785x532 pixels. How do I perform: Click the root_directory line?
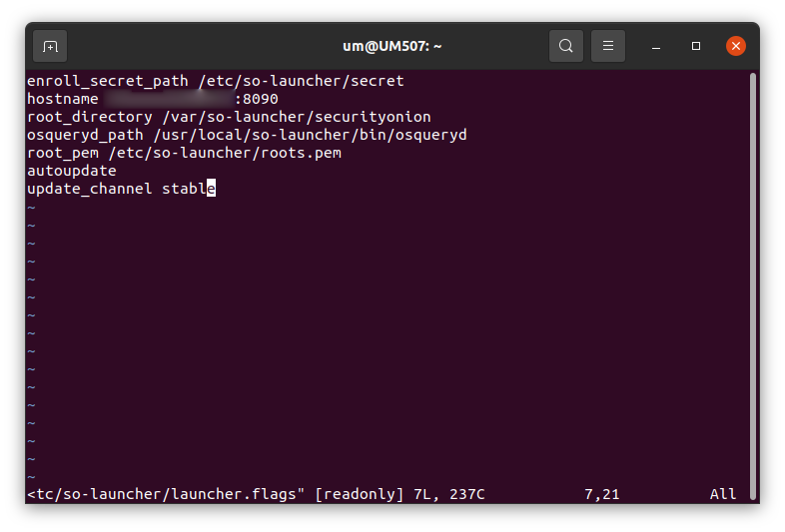(x=229, y=117)
